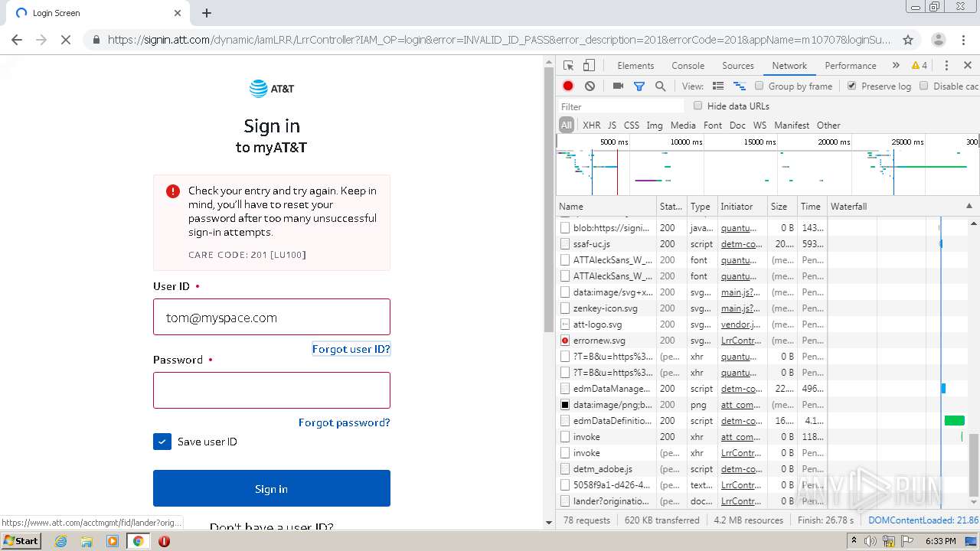Click the Sign in button
This screenshot has width=980, height=551.
pos(272,488)
